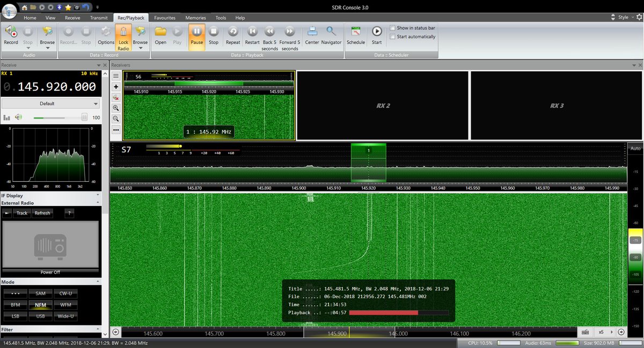Open the Home ribbon tab
The width and height of the screenshot is (644, 348).
pyautogui.click(x=30, y=18)
